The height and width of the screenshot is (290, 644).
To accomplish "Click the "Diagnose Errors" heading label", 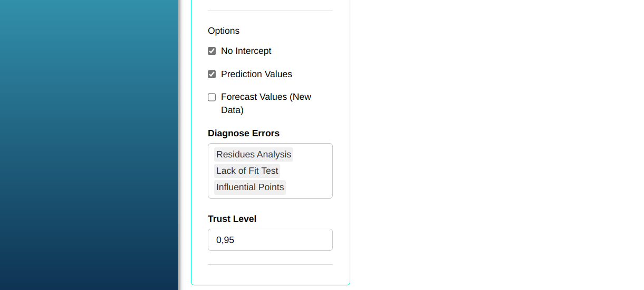I will coord(244,133).
